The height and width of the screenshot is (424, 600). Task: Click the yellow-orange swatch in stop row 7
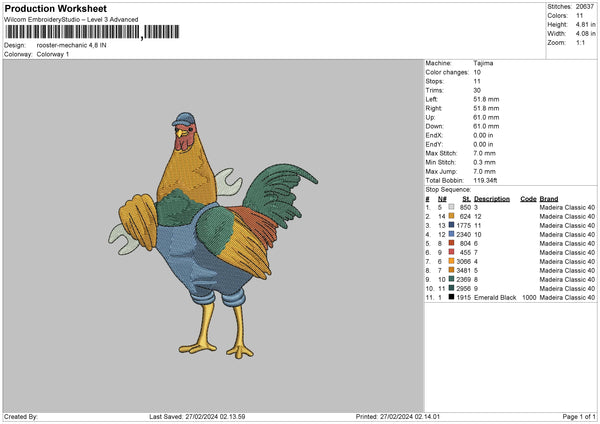tap(451, 261)
